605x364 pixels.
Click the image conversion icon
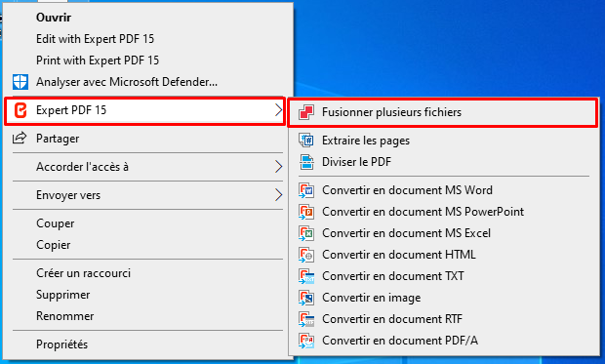coord(306,298)
